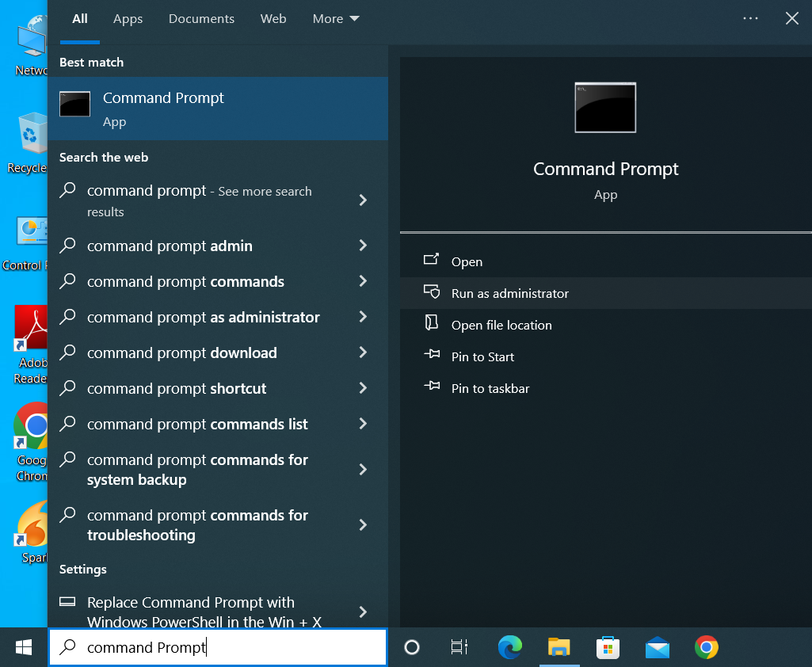Image resolution: width=812 pixels, height=667 pixels.
Task: Pin Command Prompt to Start
Action: [481, 356]
